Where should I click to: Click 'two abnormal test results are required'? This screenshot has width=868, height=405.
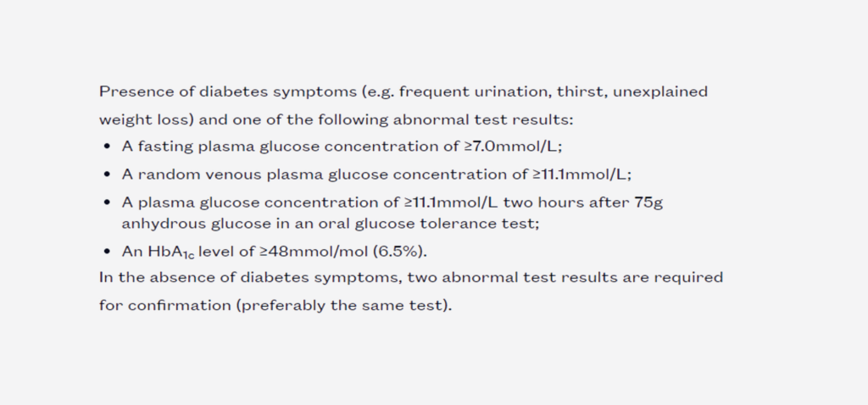565,277
